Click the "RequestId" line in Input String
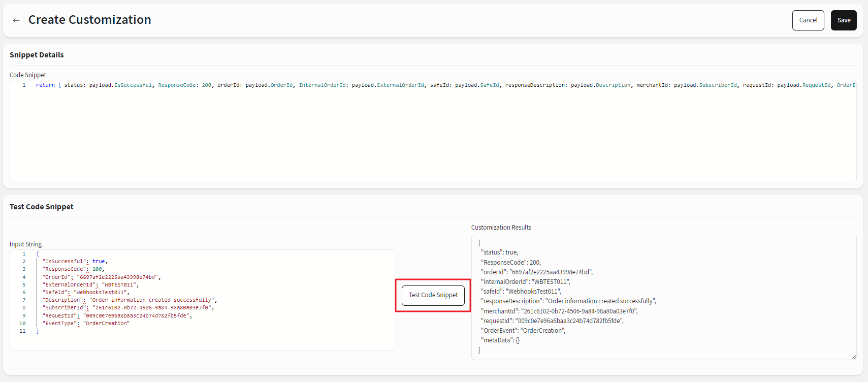Screen dimensions: 868x382 117,316
